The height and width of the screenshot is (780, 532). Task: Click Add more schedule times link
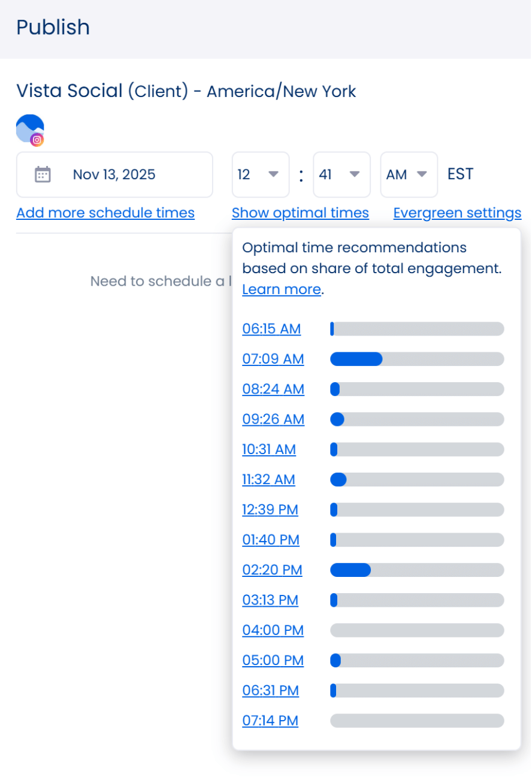(x=105, y=213)
